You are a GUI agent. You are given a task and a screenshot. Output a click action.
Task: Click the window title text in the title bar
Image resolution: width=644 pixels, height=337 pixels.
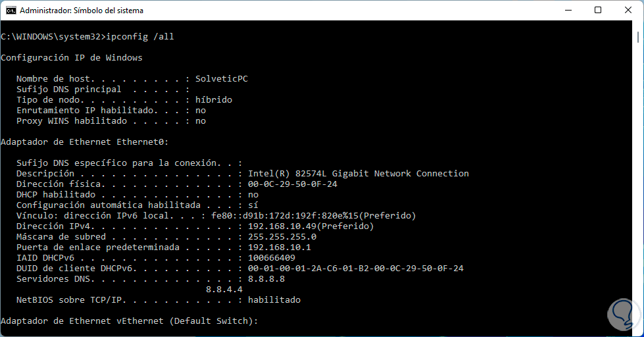tap(82, 11)
